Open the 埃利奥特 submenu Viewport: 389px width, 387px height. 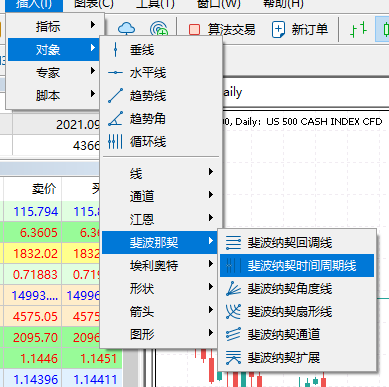point(161,265)
